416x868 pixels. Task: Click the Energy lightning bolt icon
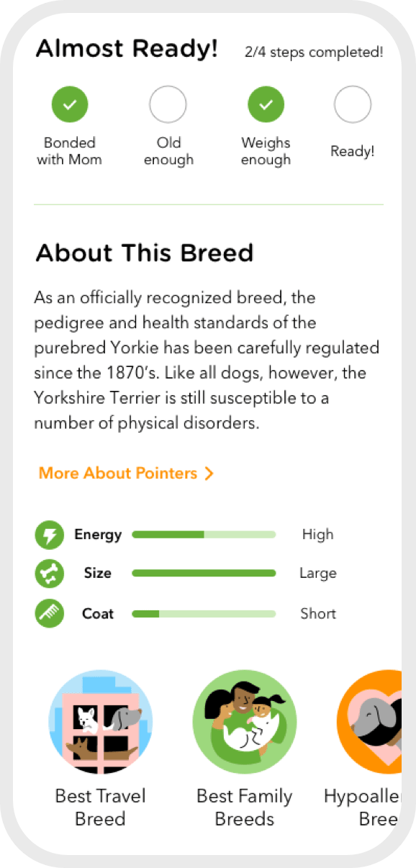point(49,534)
